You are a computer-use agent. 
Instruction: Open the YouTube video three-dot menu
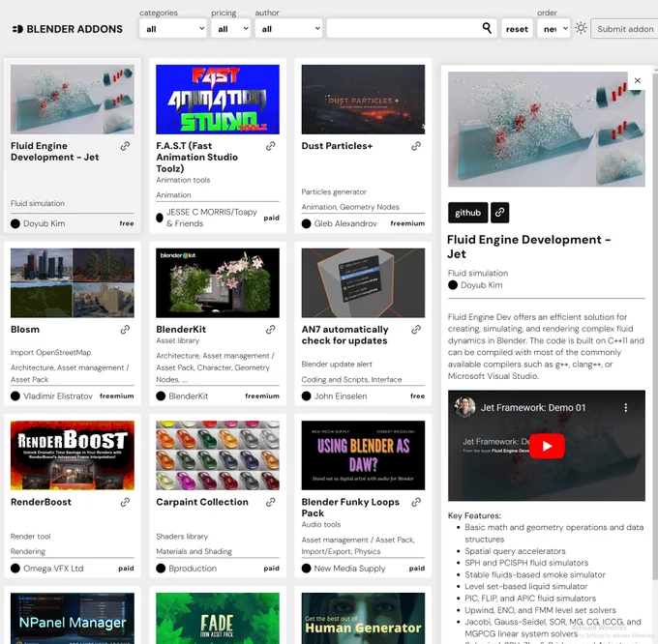(626, 407)
